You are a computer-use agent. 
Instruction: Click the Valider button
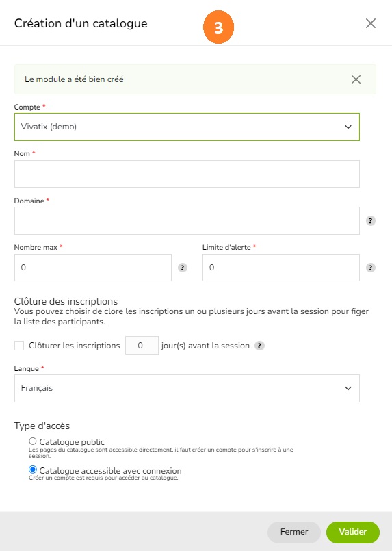click(352, 532)
